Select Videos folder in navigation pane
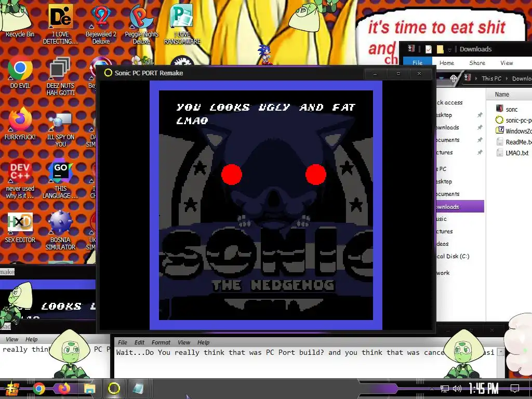 [x=443, y=244]
